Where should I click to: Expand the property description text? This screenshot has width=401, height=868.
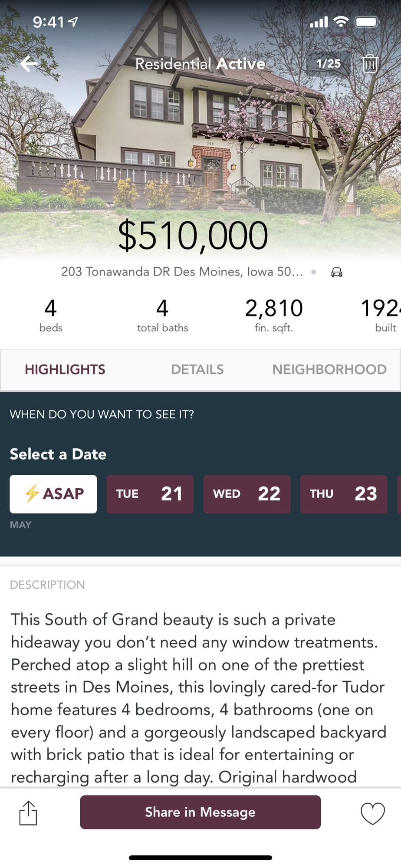198,698
